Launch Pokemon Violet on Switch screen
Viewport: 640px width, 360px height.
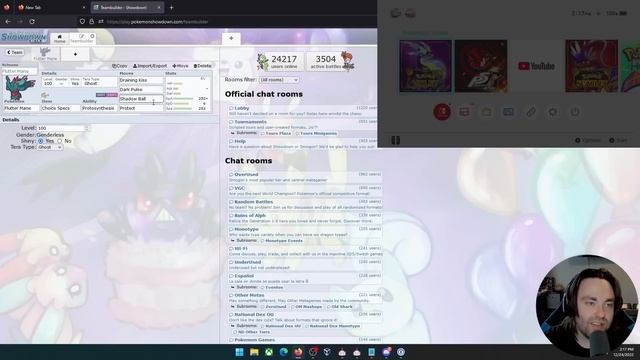pos(425,66)
